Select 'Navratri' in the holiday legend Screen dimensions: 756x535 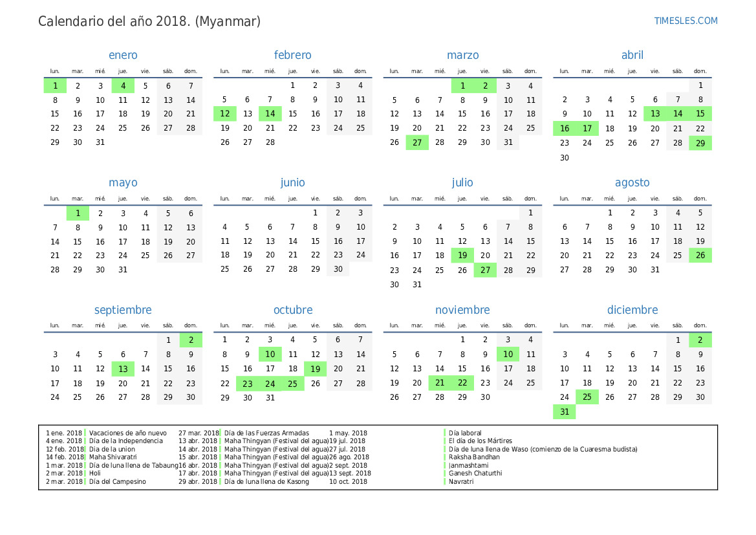[461, 482]
